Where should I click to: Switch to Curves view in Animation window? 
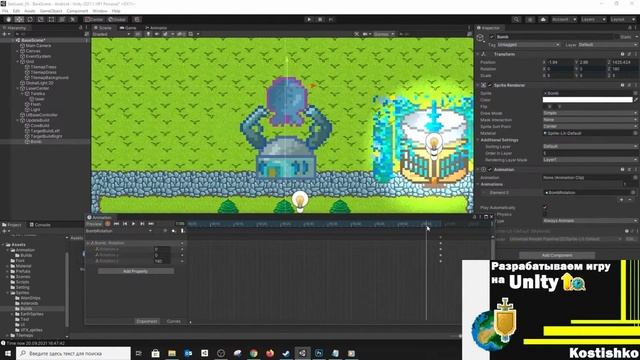pyautogui.click(x=173, y=321)
